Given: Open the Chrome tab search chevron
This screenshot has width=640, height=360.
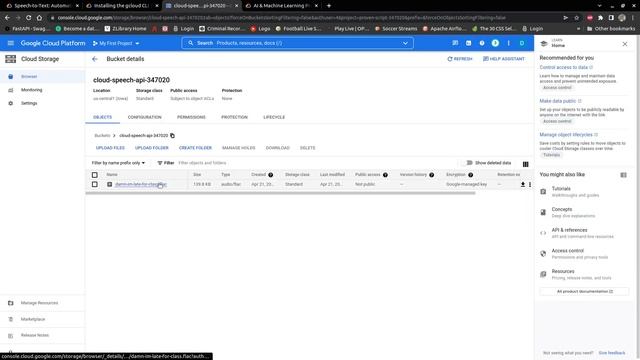Looking at the screenshot, I should [599, 6].
